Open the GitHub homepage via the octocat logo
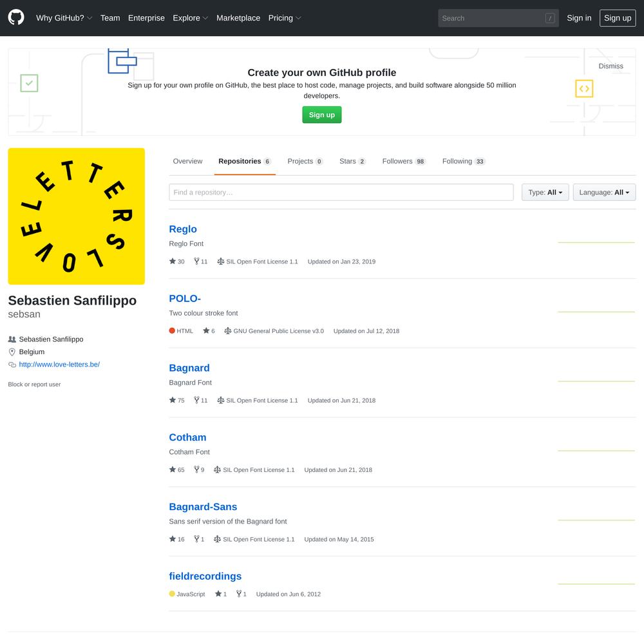Screen dimensions: 644x644 16,17
